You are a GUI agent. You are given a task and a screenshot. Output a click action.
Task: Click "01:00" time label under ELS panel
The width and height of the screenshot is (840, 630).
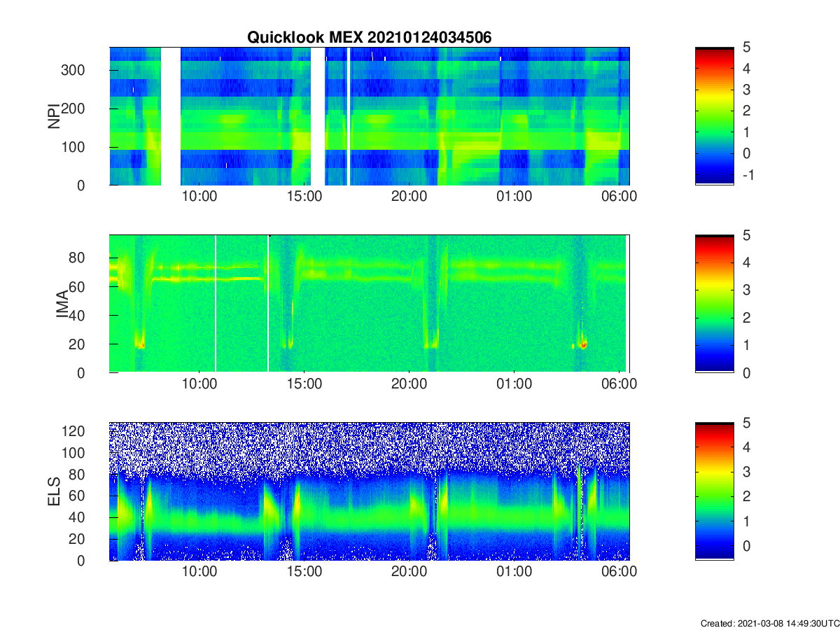(x=514, y=573)
